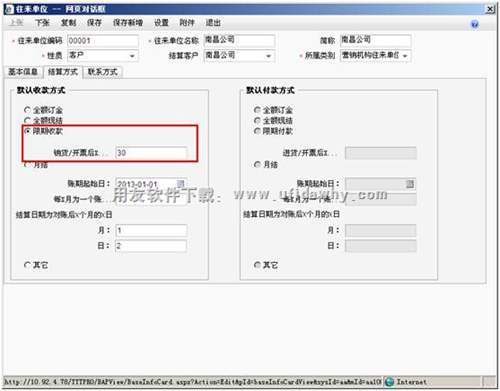Select 全额订金 radio under 默认收款方式
Viewport: 500px width, 391px height.
pos(27,109)
